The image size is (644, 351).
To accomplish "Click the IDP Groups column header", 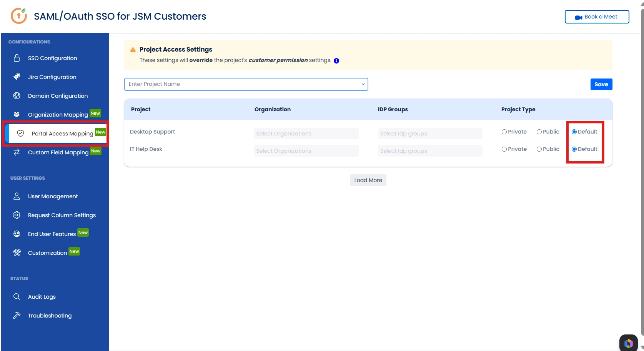I will pyautogui.click(x=393, y=109).
